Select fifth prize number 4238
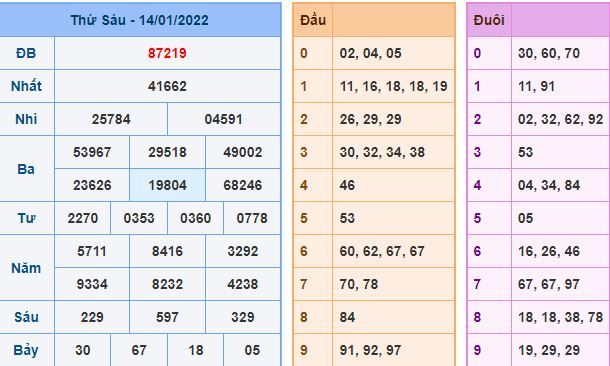Viewport: 610px width, 366px height. coord(243,285)
